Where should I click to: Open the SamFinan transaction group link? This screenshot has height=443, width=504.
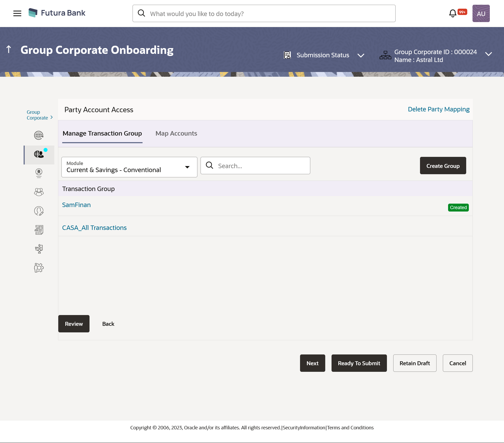[76, 205]
